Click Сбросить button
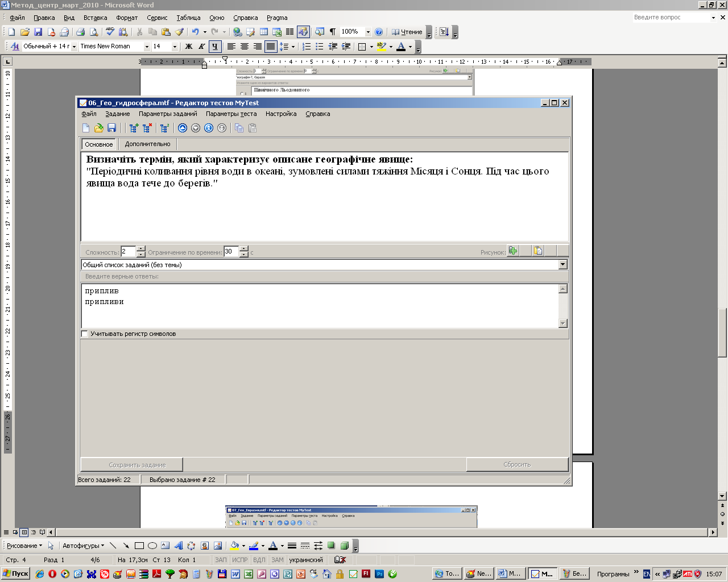The height and width of the screenshot is (582, 728). 517,464
